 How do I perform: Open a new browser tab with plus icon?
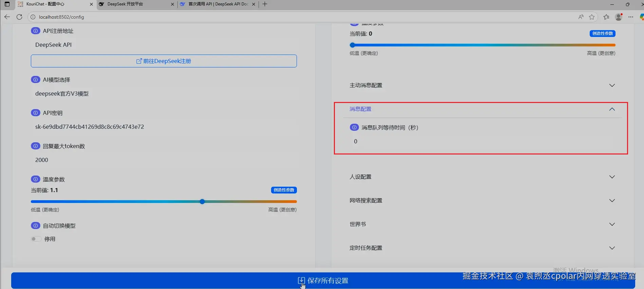point(265,4)
